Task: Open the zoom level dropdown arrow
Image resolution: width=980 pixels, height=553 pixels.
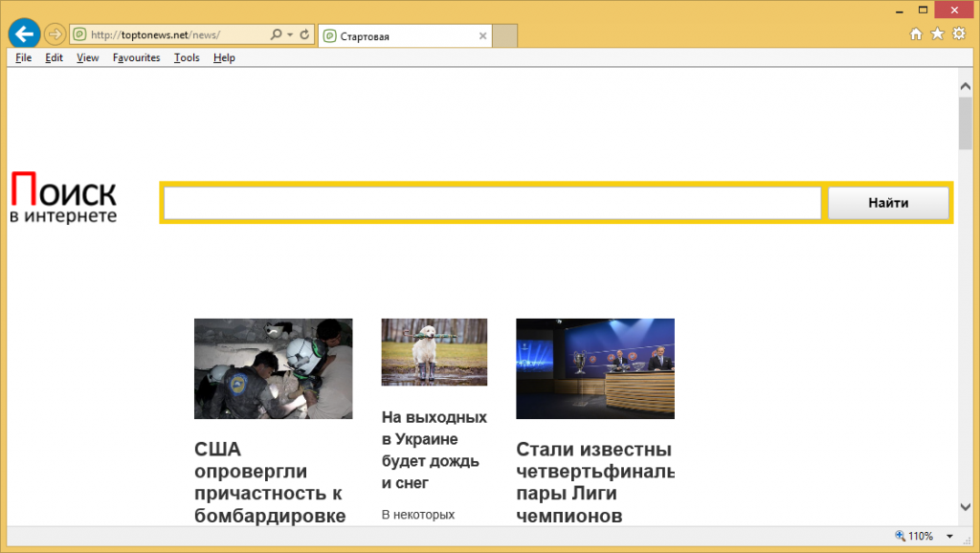Action: pos(949,536)
